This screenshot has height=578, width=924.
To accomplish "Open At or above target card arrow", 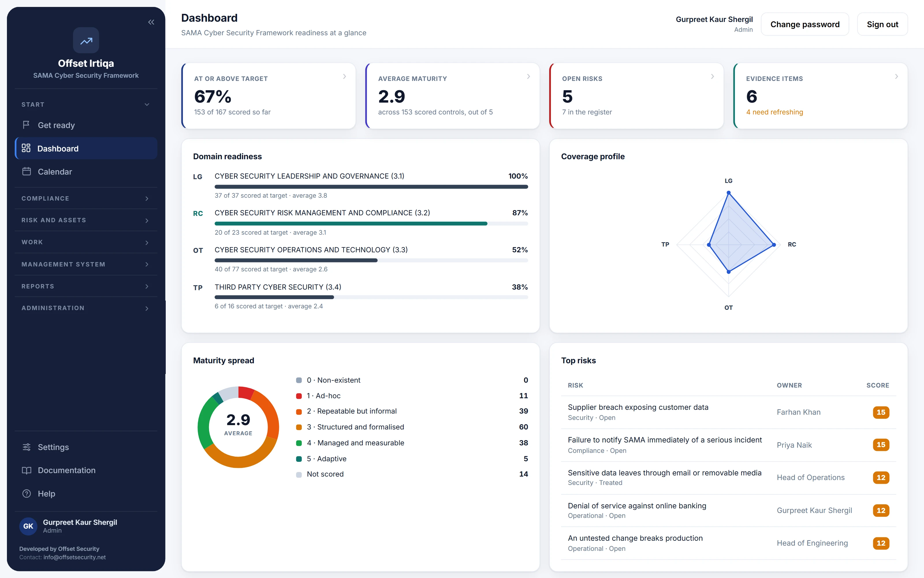I will (x=344, y=77).
